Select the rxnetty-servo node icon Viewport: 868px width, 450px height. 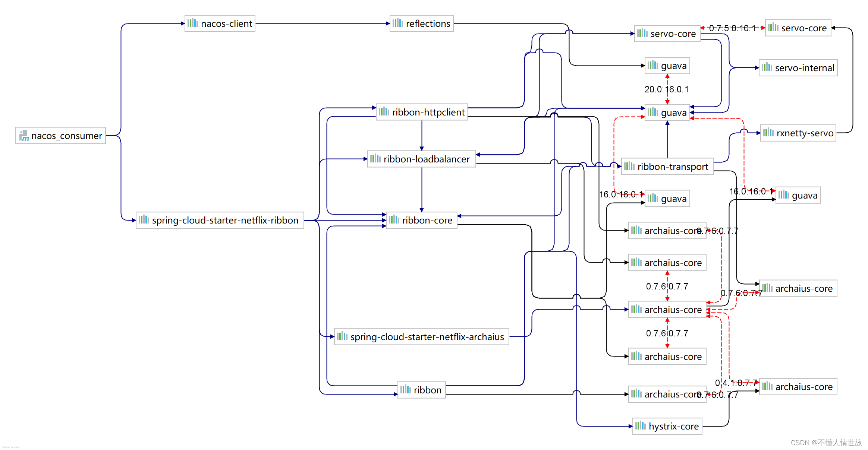point(768,133)
